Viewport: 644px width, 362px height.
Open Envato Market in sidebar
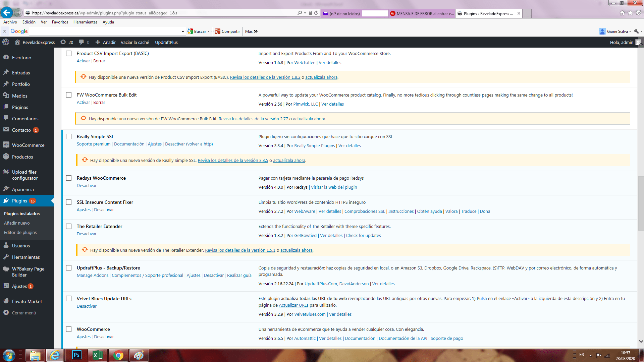27,301
